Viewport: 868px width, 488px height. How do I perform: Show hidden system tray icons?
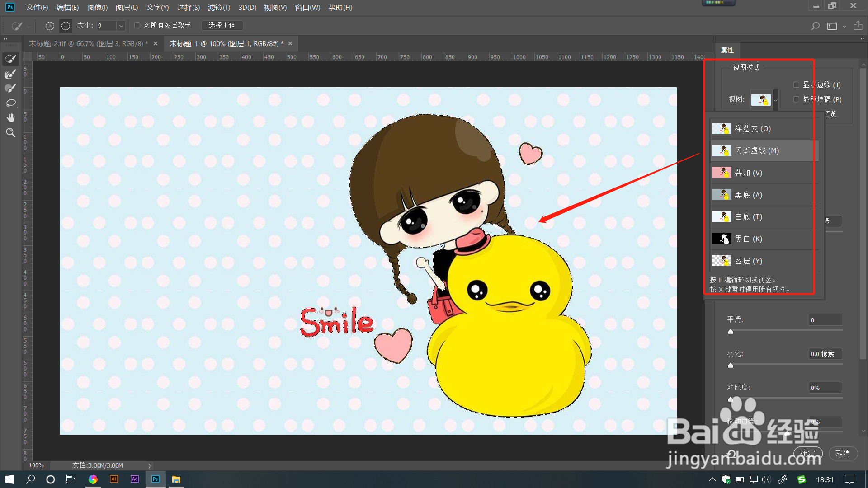pyautogui.click(x=712, y=479)
